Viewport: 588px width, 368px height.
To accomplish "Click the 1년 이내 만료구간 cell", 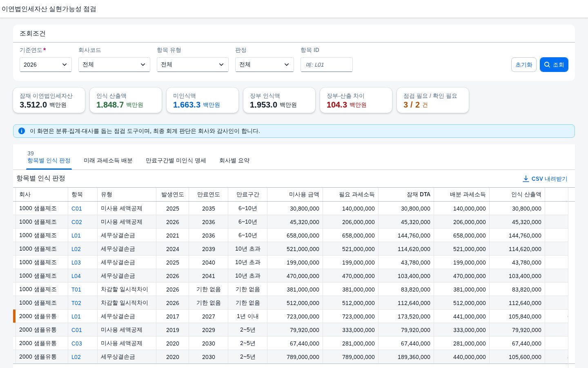I will 248,316.
